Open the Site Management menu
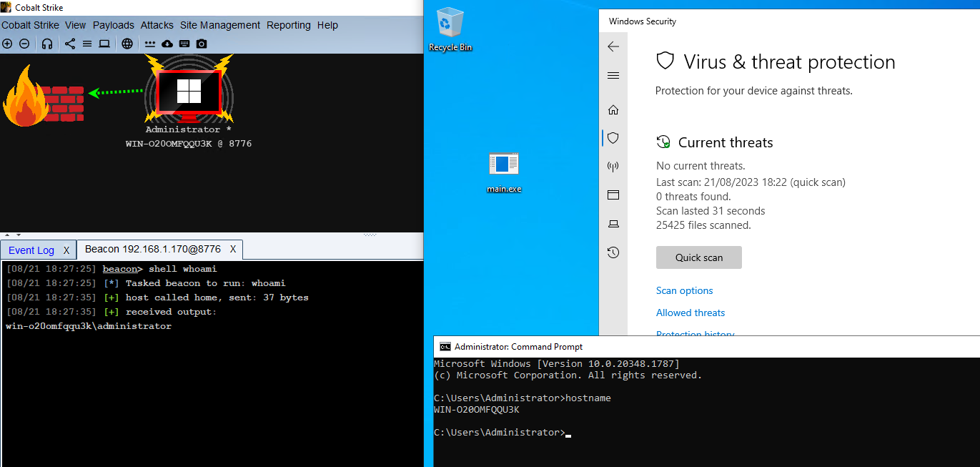980x467 pixels. coord(220,25)
